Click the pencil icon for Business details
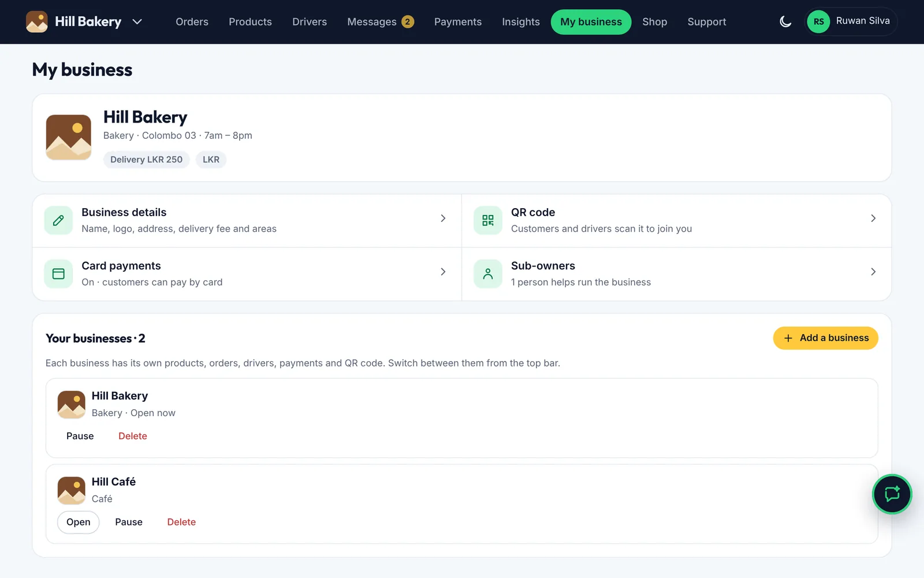This screenshot has width=924, height=578. (x=58, y=220)
